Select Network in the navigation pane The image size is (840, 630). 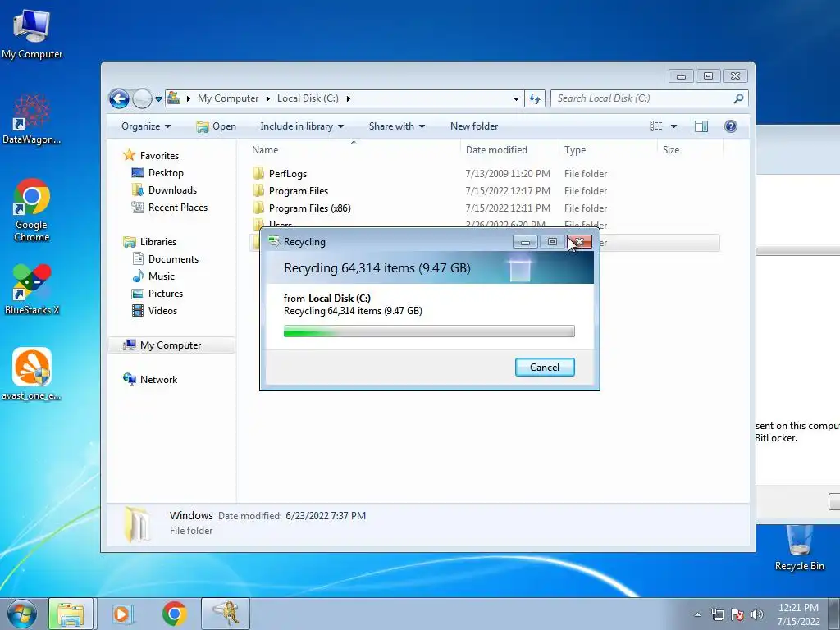tap(158, 379)
